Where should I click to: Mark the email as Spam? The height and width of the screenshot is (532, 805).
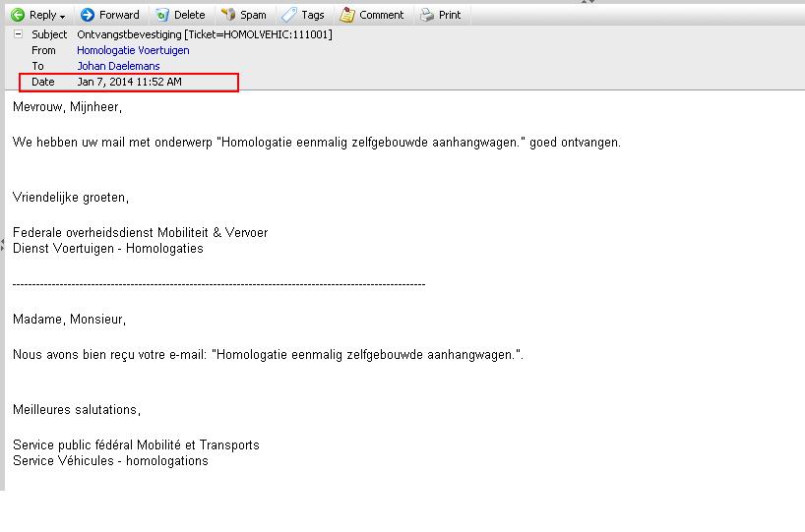(x=228, y=15)
